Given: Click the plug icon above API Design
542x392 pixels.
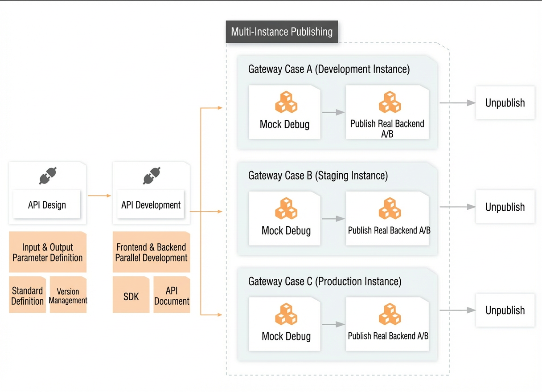Looking at the screenshot, I should click(48, 176).
